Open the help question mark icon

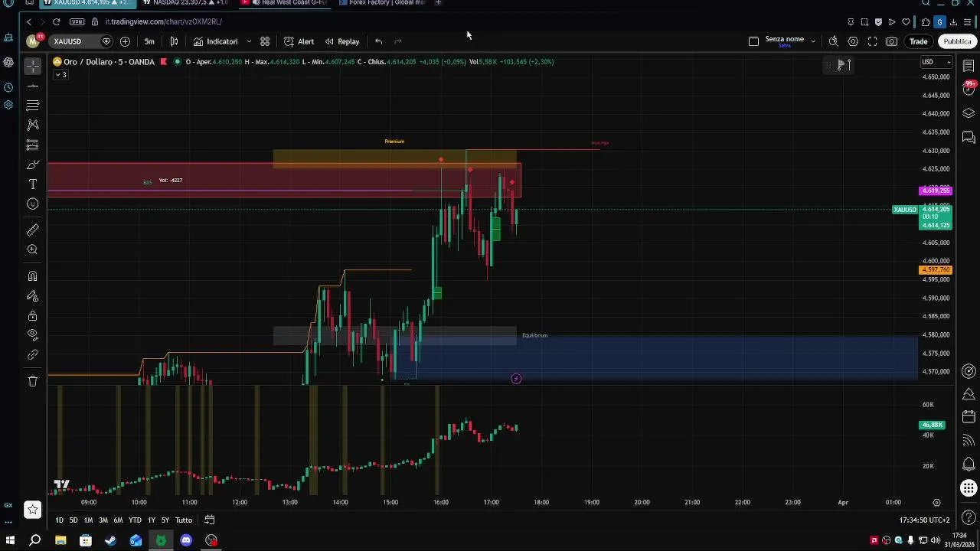[969, 518]
